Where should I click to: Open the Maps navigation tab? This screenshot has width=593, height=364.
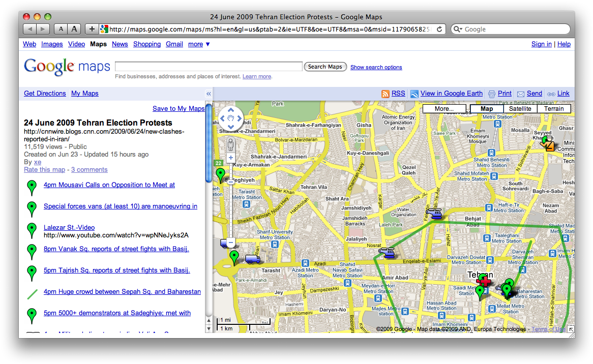[x=98, y=44]
